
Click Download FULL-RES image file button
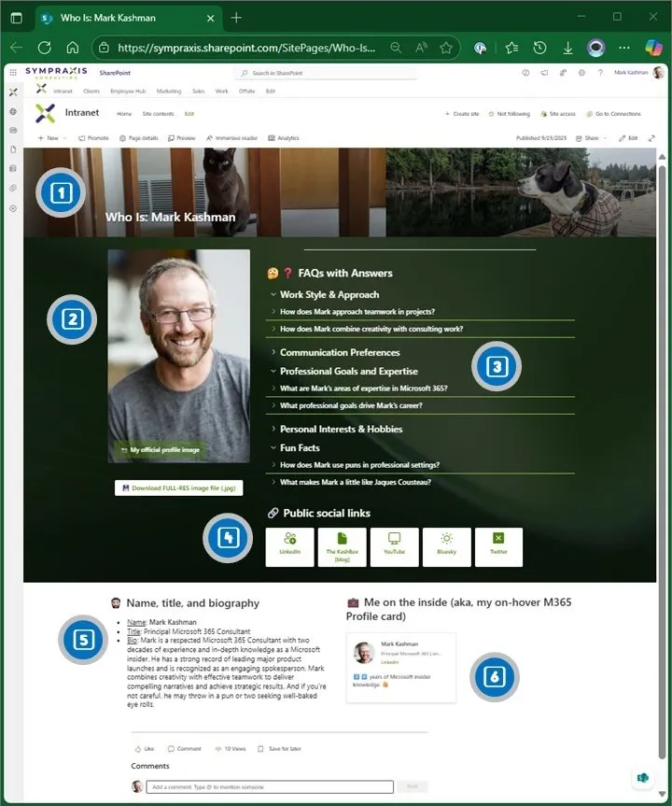tap(178, 488)
